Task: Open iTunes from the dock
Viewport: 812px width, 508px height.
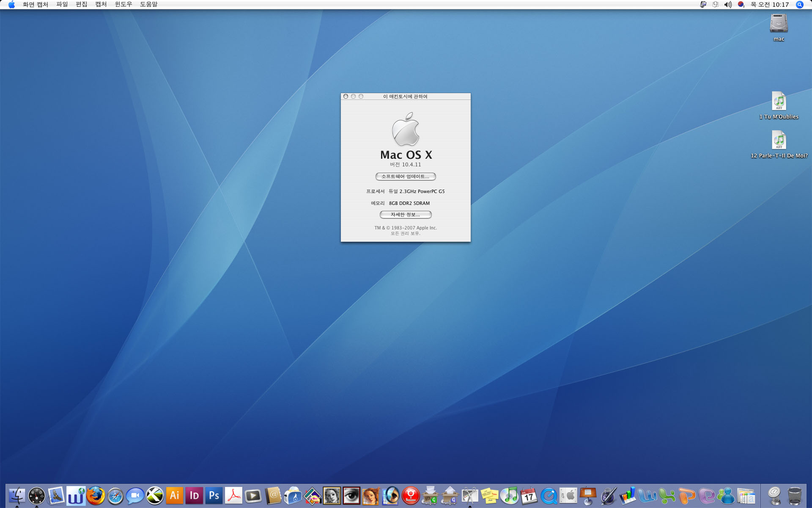Action: pyautogui.click(x=509, y=495)
